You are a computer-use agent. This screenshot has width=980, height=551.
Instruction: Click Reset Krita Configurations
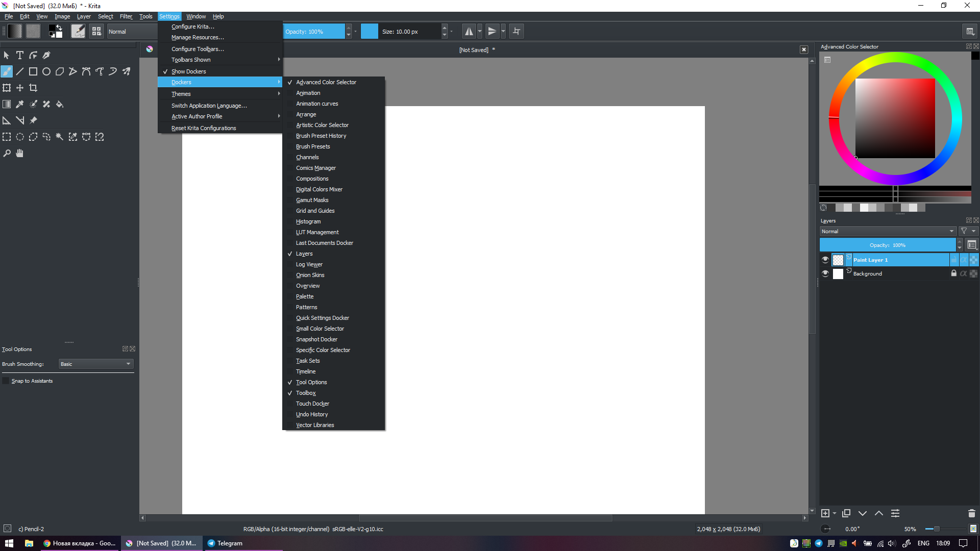[220, 128]
